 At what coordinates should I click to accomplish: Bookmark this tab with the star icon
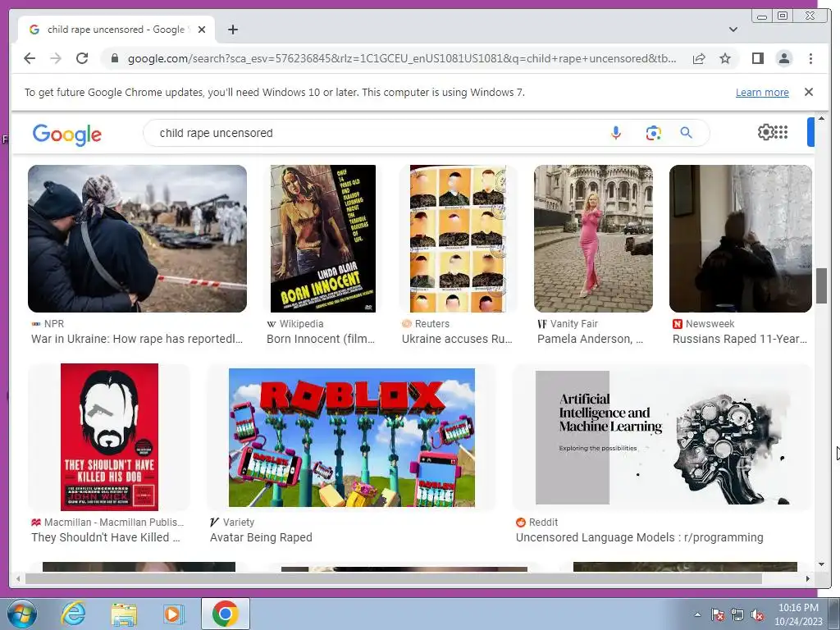coord(725,58)
